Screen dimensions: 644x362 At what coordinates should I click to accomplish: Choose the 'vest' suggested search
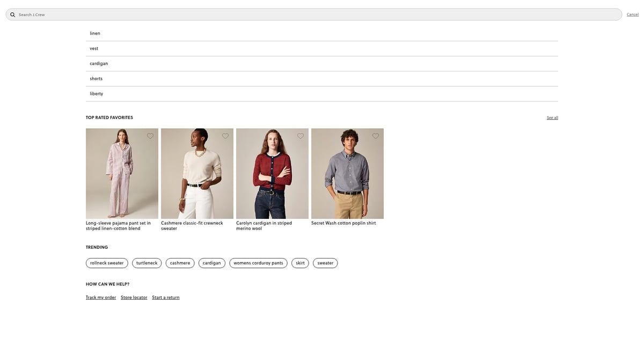pyautogui.click(x=94, y=48)
